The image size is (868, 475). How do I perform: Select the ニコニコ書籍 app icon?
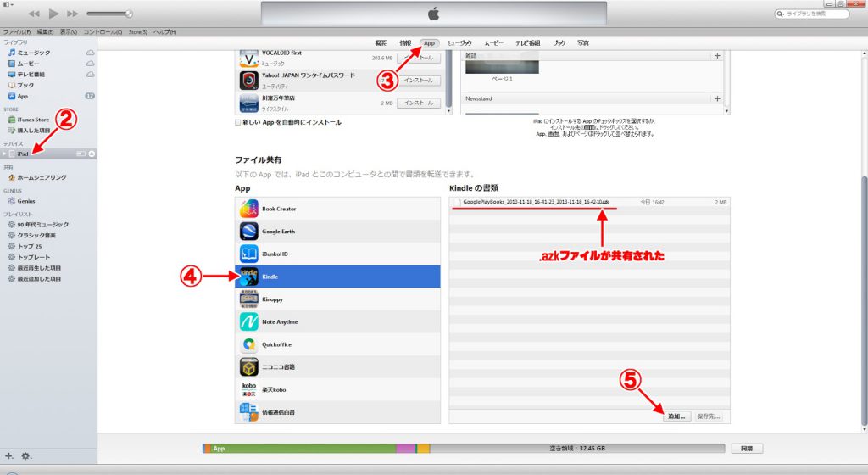[249, 367]
